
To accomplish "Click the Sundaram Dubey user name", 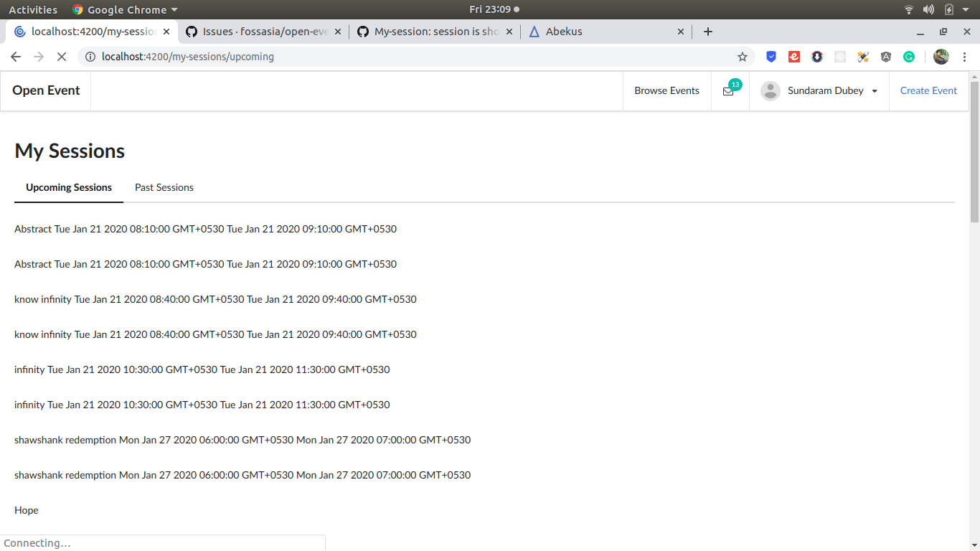I will click(x=826, y=90).
